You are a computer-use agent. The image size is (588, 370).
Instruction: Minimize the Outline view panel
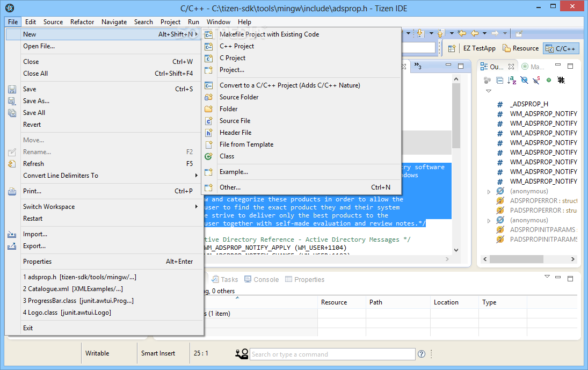point(558,65)
